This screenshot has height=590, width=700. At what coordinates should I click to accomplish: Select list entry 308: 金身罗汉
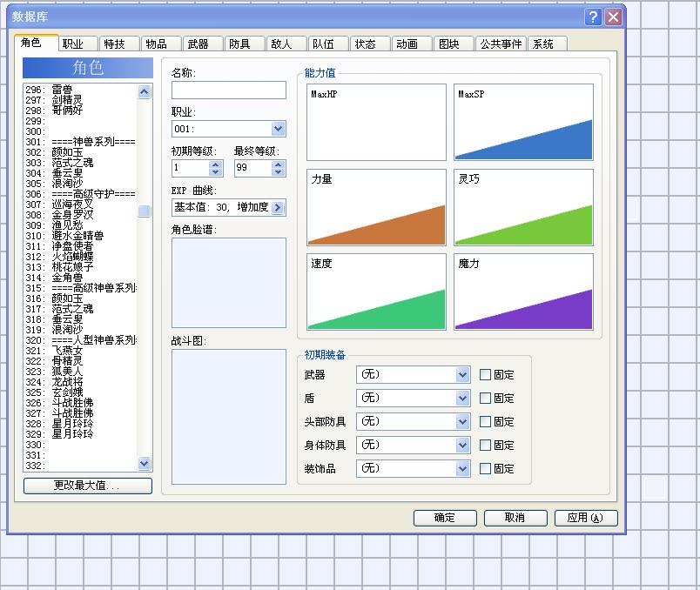pyautogui.click(x=81, y=215)
